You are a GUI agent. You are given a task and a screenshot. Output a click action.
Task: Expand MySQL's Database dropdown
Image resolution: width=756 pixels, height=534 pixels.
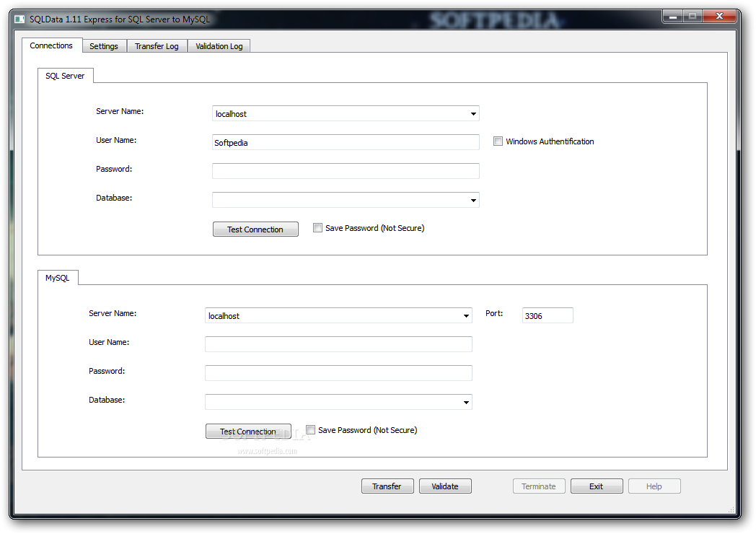click(x=466, y=403)
